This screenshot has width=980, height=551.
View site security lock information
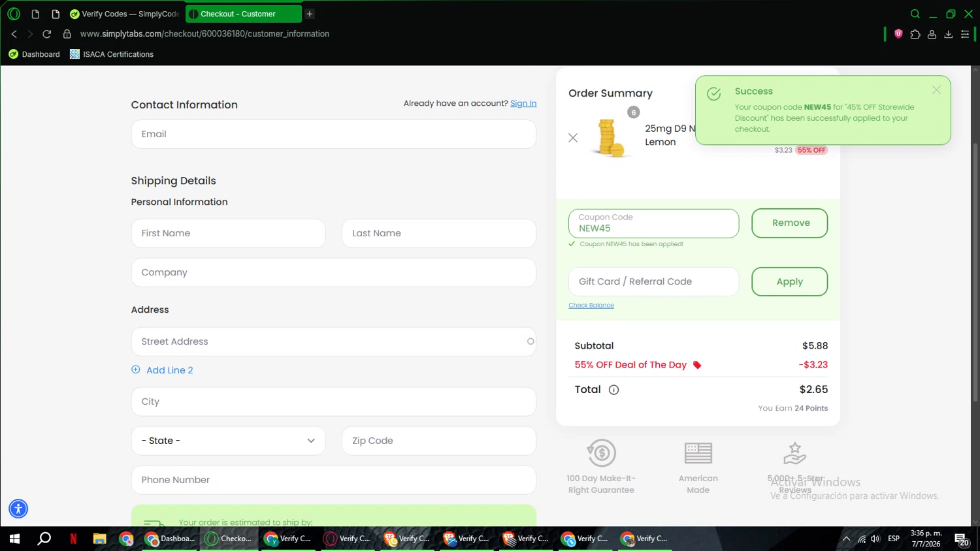(67, 34)
